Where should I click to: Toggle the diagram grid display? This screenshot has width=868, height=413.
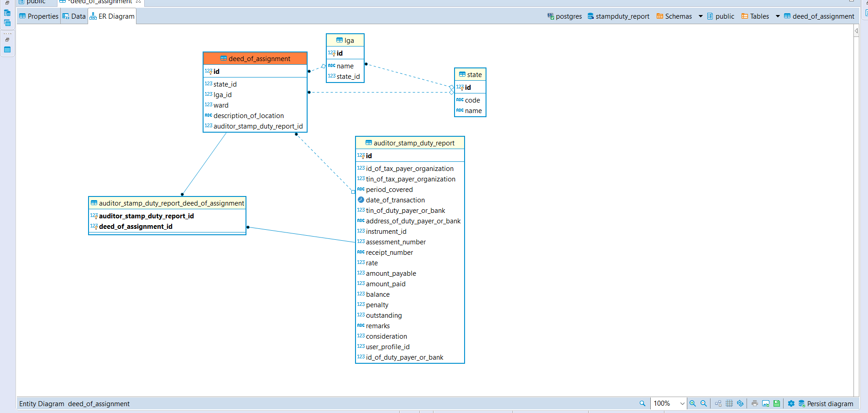click(729, 403)
